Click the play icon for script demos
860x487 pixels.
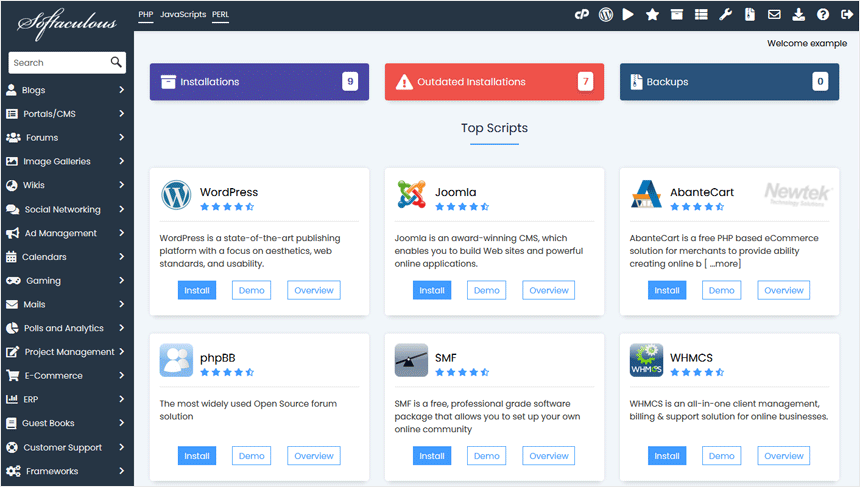628,14
